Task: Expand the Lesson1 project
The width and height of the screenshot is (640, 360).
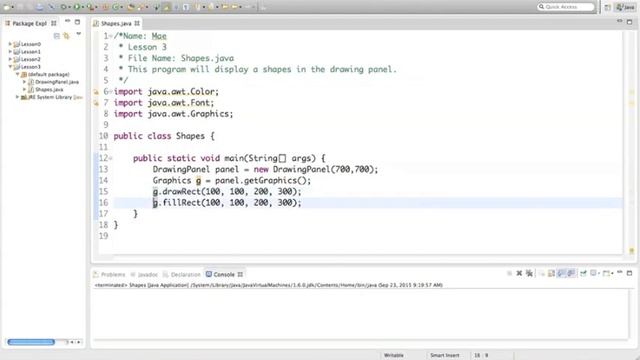Action: tap(10, 51)
